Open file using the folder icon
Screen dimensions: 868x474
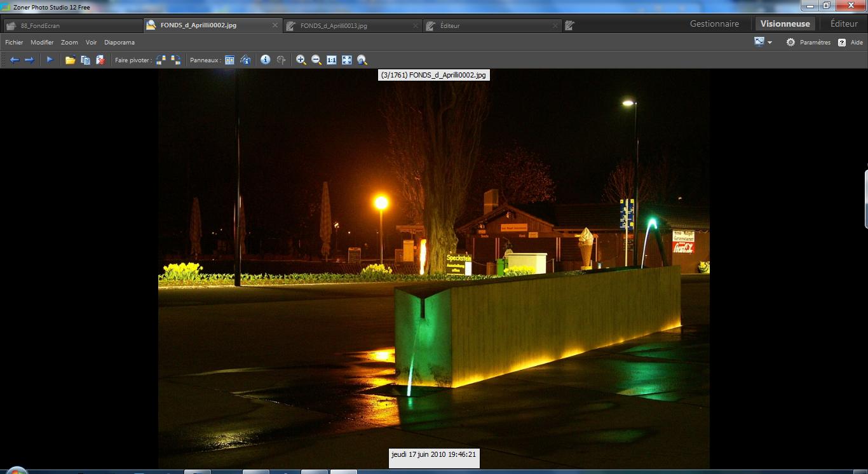tap(70, 60)
